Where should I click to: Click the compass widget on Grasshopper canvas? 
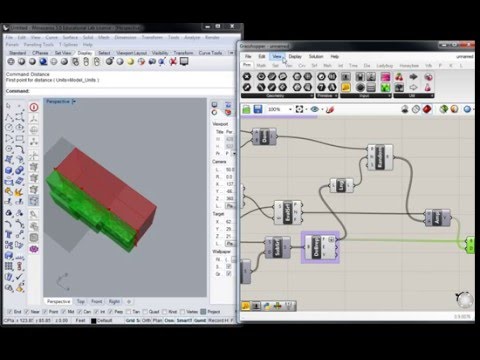465,300
